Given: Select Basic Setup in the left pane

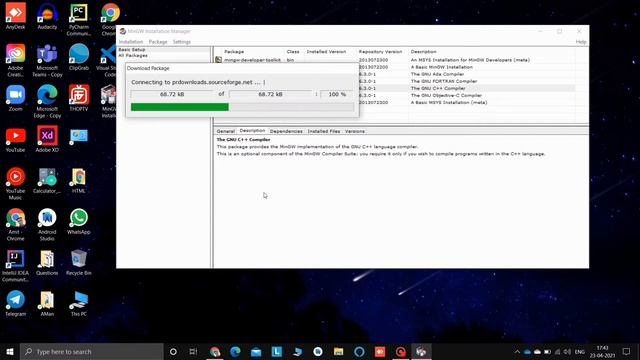Looking at the screenshot, I should [132, 49].
